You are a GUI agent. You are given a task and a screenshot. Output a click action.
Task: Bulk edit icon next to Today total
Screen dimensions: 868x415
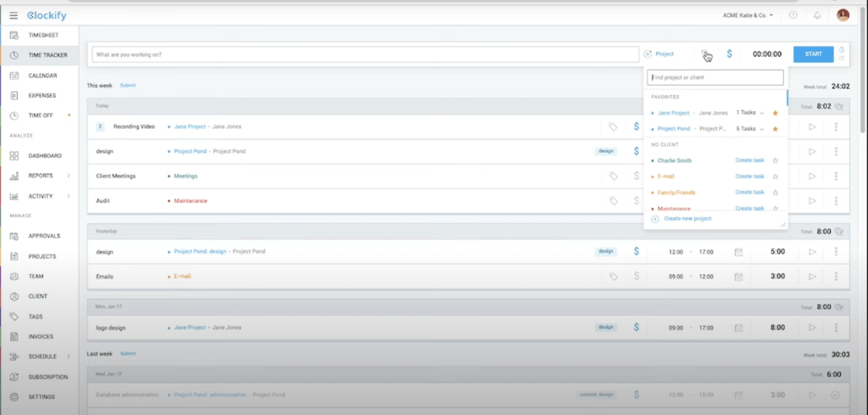coord(839,106)
